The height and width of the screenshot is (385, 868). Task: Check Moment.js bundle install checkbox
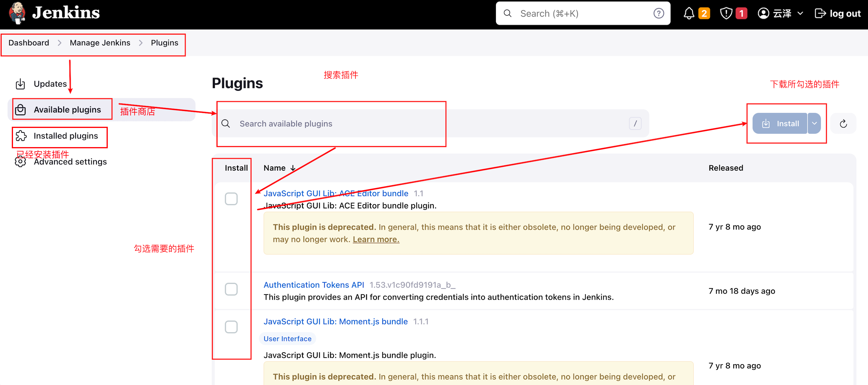pos(231,326)
